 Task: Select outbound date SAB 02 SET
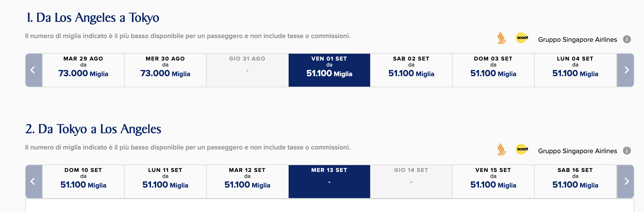[x=411, y=70]
